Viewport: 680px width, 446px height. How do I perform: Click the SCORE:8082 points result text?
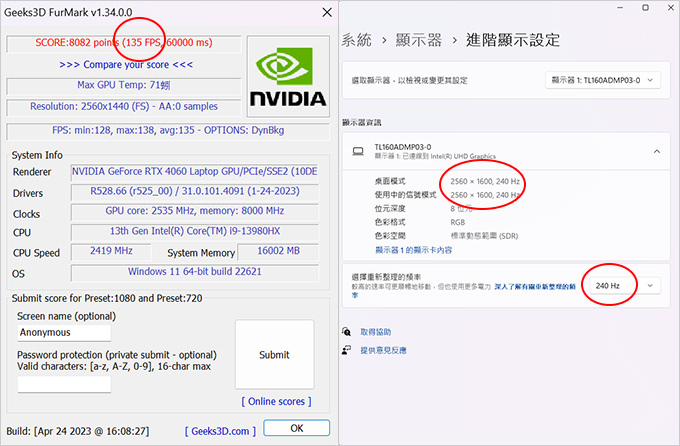tap(124, 43)
